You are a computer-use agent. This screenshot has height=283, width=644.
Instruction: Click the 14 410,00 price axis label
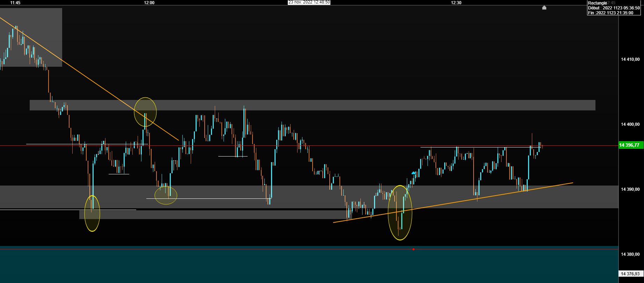click(x=630, y=59)
